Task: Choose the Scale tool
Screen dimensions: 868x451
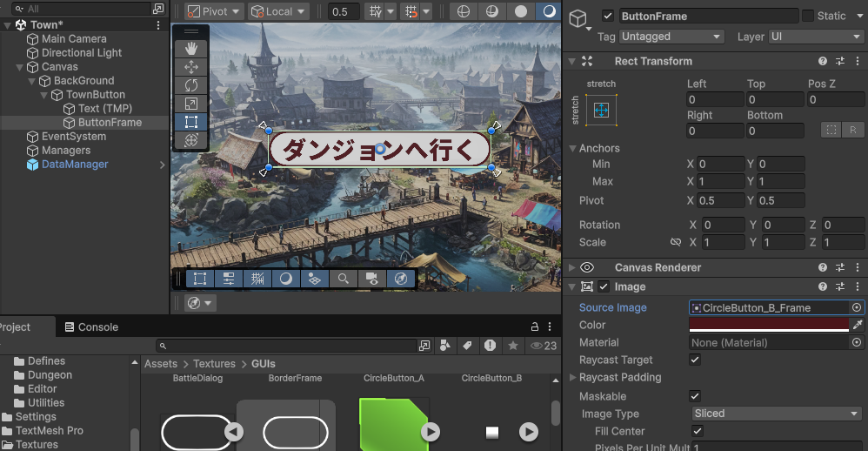Action: (190, 104)
